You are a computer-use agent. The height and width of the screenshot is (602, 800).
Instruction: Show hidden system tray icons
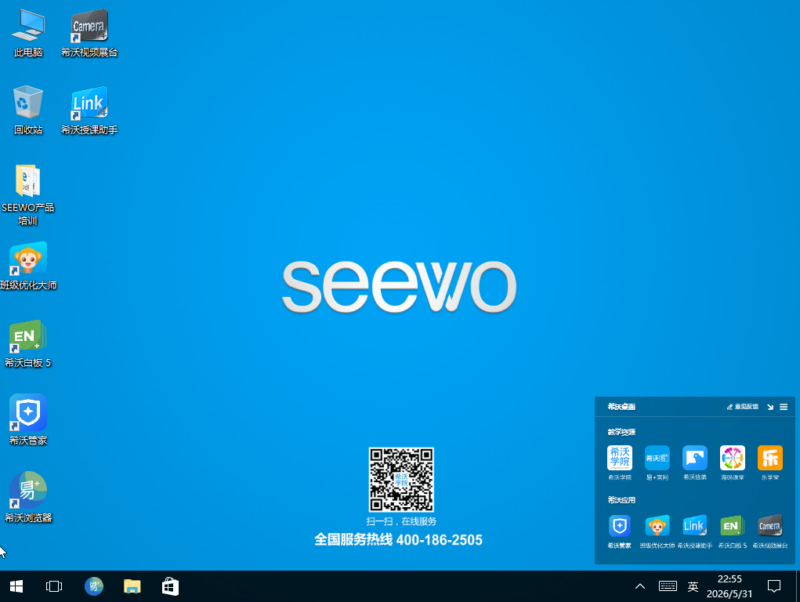(640, 587)
